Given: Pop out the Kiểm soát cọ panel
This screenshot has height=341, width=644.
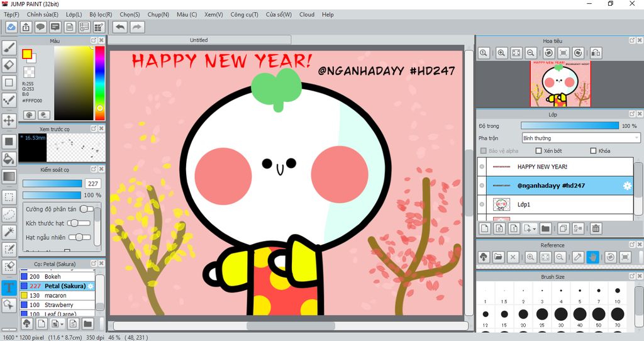Looking at the screenshot, I should click(x=94, y=169).
